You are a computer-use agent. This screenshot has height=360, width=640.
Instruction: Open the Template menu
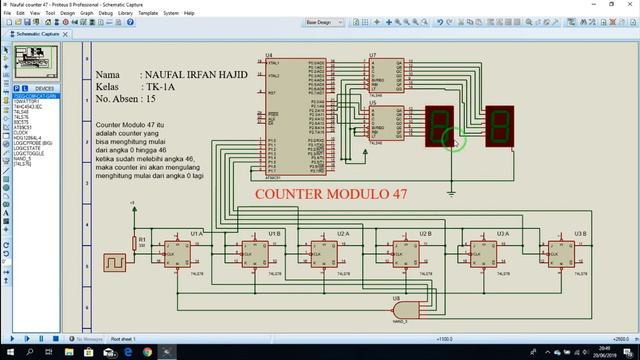click(x=148, y=13)
